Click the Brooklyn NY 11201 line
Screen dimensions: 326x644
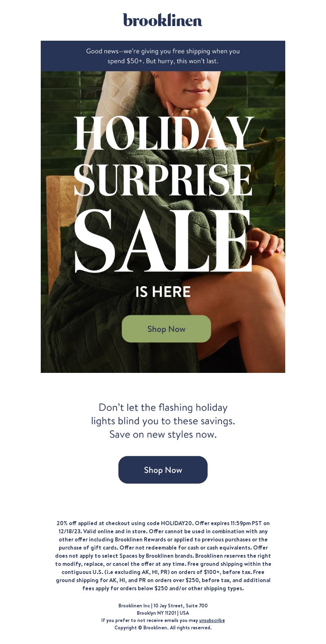tap(163, 613)
